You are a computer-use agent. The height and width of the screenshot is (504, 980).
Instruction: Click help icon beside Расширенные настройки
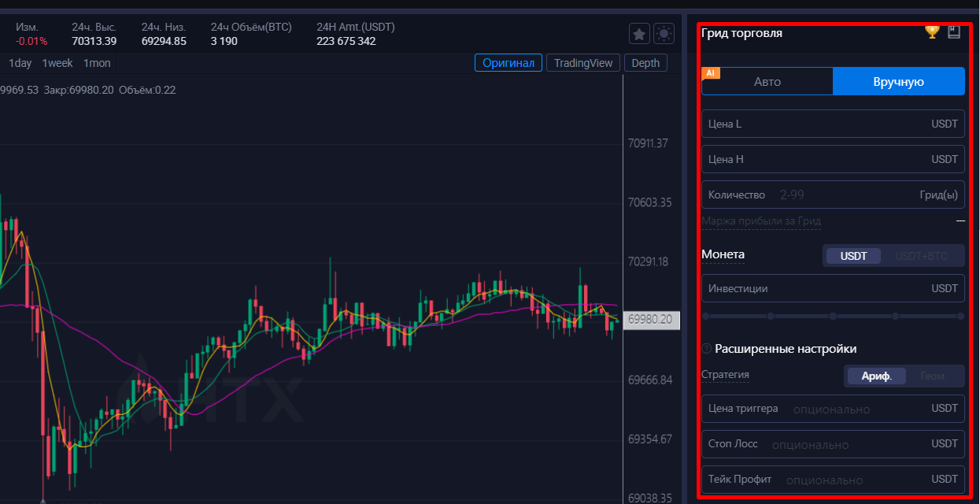pos(706,349)
